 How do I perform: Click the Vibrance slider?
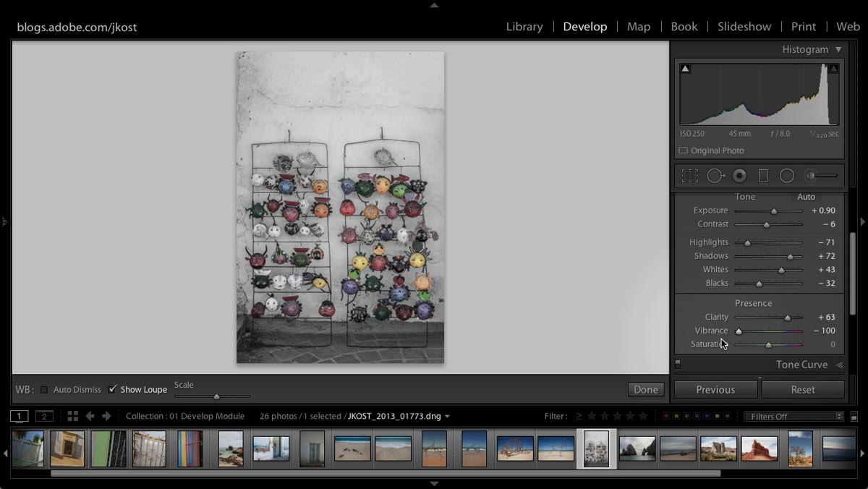(x=768, y=331)
